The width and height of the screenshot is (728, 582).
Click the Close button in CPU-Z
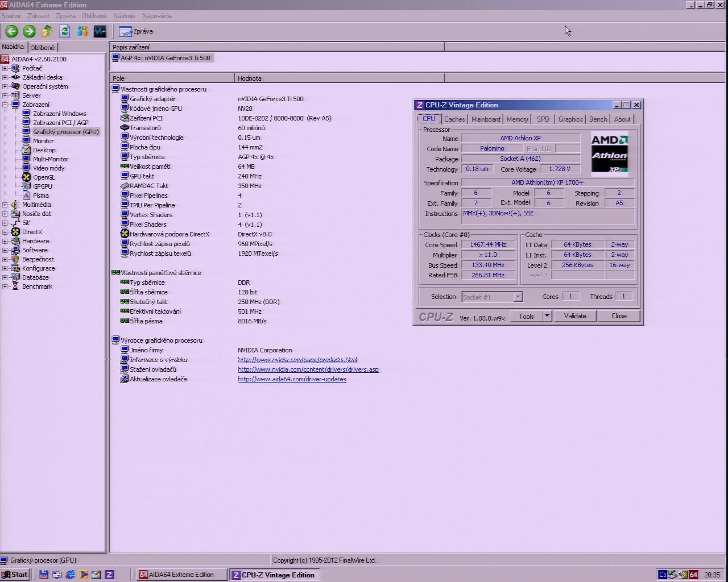click(x=619, y=316)
